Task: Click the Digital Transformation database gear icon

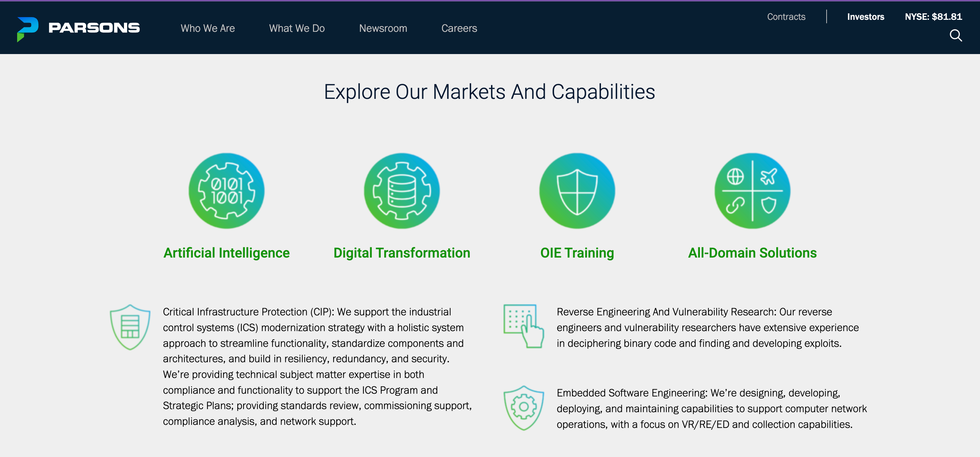Action: (x=401, y=191)
